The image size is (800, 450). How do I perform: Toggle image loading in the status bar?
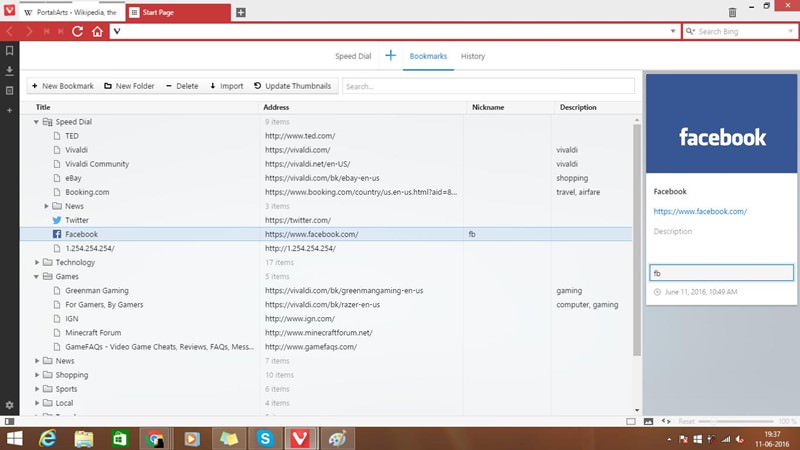(x=648, y=421)
